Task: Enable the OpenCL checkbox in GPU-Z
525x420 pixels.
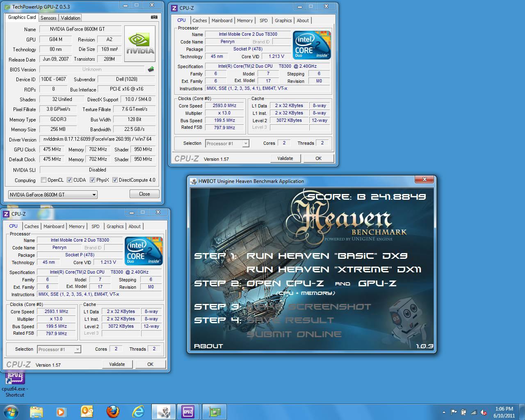Action: (44, 180)
